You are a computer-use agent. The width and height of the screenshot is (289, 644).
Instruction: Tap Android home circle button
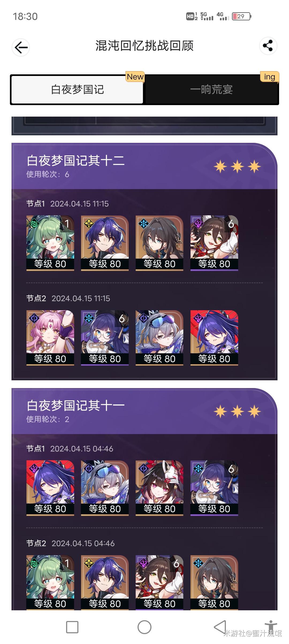tap(144, 627)
